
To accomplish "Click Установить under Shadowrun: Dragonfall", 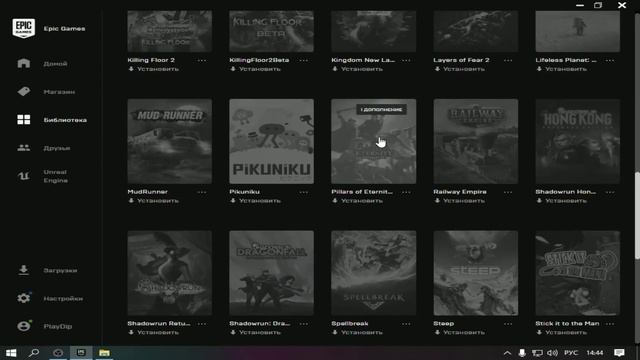I will [260, 333].
